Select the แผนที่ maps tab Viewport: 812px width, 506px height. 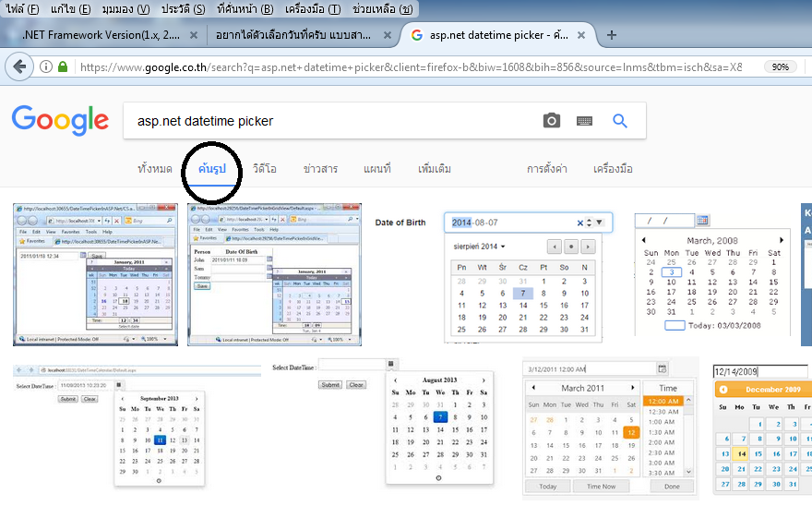click(377, 169)
